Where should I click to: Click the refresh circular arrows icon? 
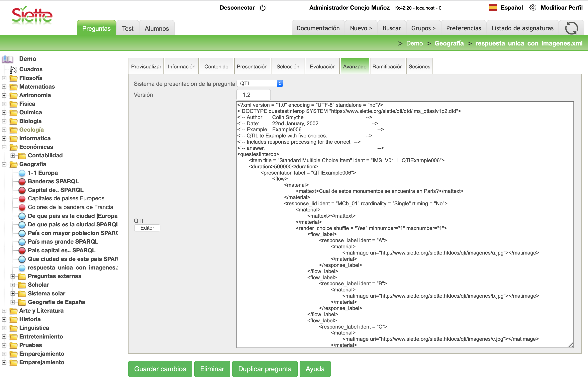tap(571, 28)
